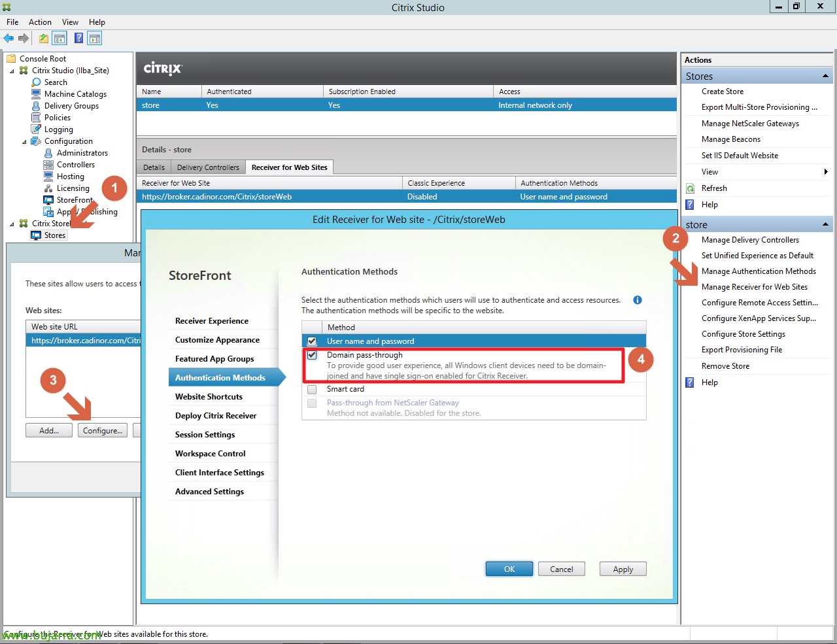This screenshot has height=644, width=837.
Task: Click the Controllers icon in tree
Action: coord(48,165)
